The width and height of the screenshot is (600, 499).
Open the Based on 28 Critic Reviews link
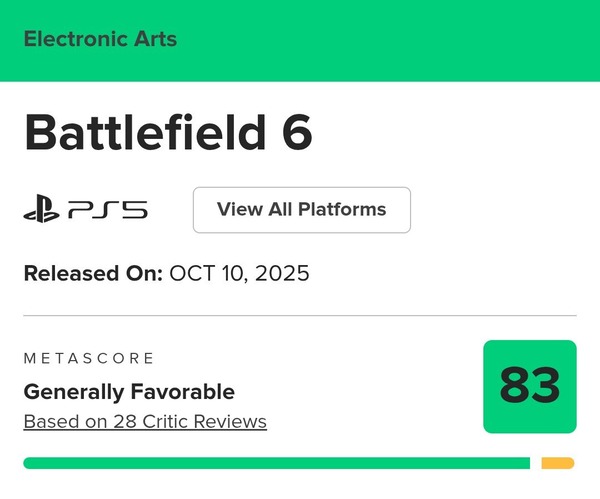point(145,421)
